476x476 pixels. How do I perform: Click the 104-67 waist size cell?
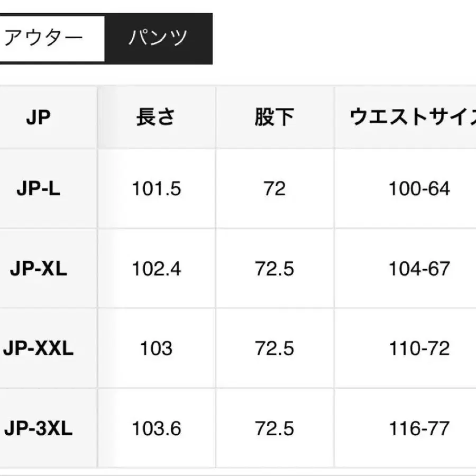419,269
